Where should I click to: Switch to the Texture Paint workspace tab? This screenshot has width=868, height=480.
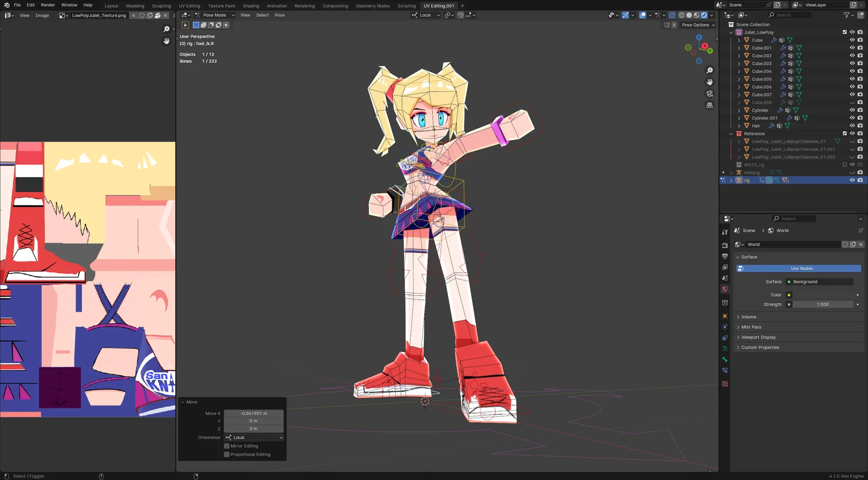(221, 6)
